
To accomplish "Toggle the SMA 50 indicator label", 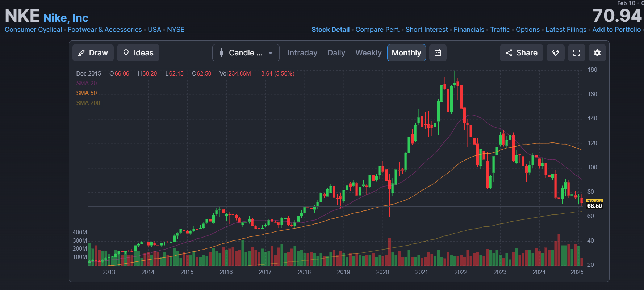I will [x=87, y=93].
